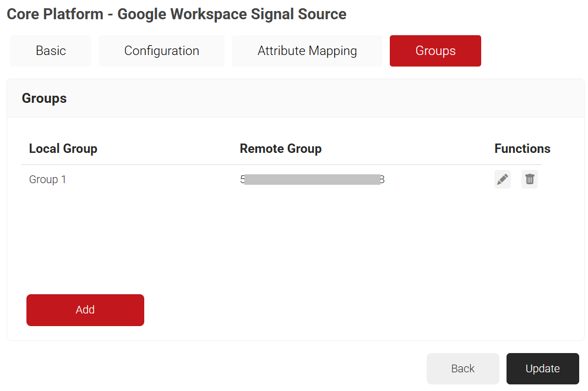The height and width of the screenshot is (391, 588).
Task: Click the gray redacted Remote Group ID bar
Action: coord(312,179)
